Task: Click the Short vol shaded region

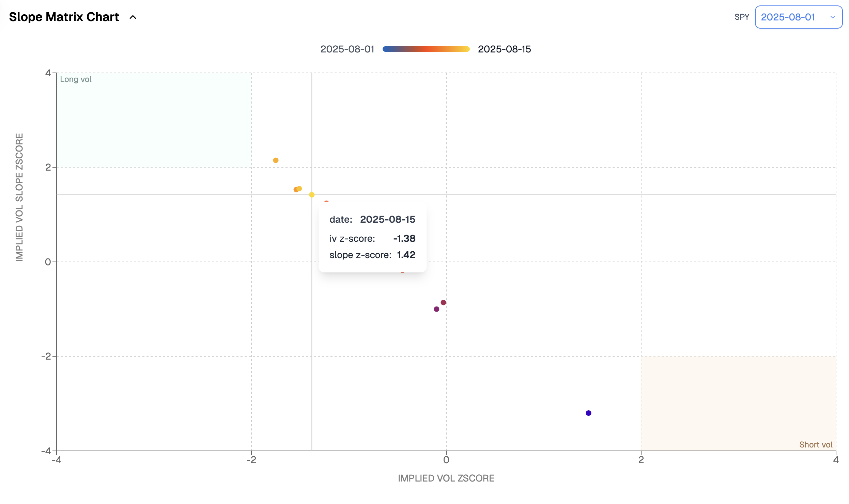Action: 738,403
